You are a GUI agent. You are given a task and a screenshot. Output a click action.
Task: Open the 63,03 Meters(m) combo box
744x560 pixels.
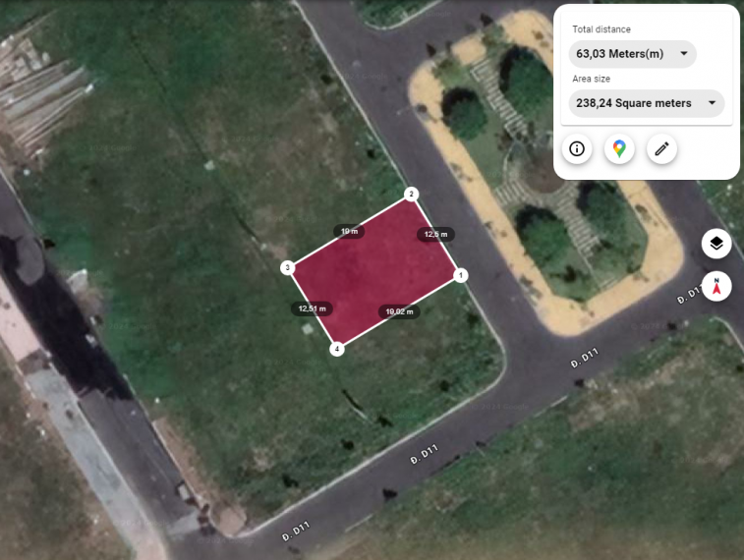pos(633,54)
